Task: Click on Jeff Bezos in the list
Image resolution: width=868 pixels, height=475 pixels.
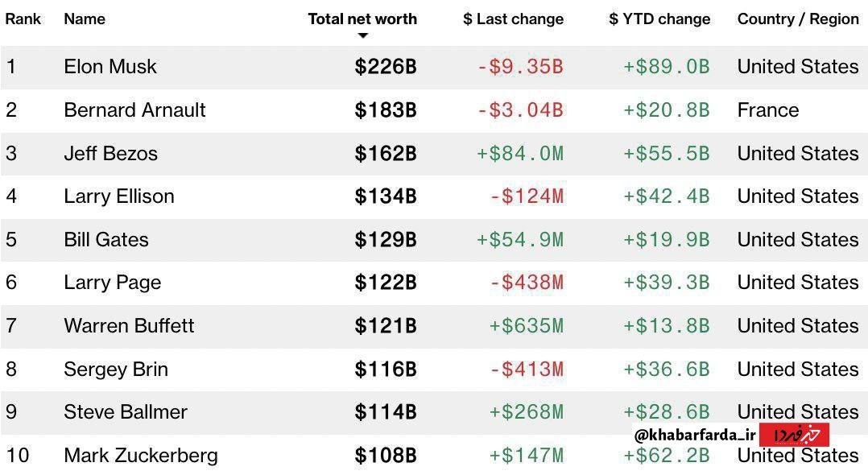Action: (x=110, y=153)
